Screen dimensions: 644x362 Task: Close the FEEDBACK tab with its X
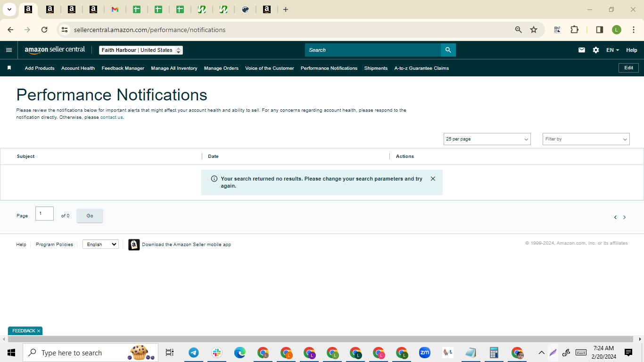point(39,331)
